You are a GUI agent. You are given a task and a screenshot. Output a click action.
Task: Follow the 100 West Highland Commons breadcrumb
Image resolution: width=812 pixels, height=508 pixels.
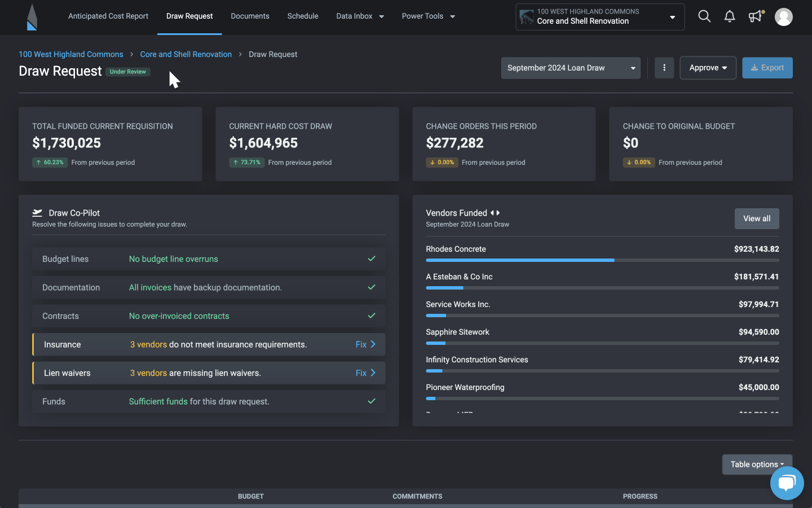point(71,54)
